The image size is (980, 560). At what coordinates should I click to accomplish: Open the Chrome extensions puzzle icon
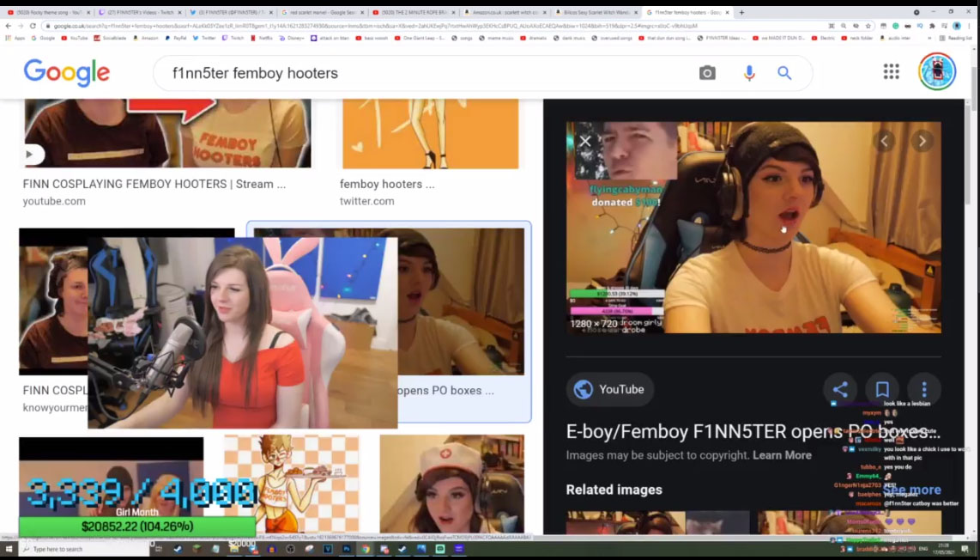tap(932, 26)
